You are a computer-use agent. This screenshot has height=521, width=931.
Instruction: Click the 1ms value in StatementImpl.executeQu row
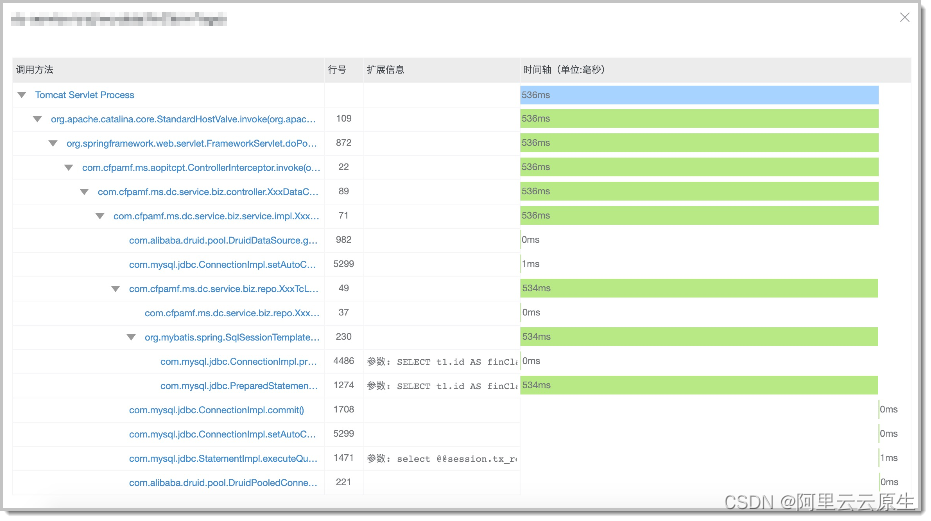(889, 458)
